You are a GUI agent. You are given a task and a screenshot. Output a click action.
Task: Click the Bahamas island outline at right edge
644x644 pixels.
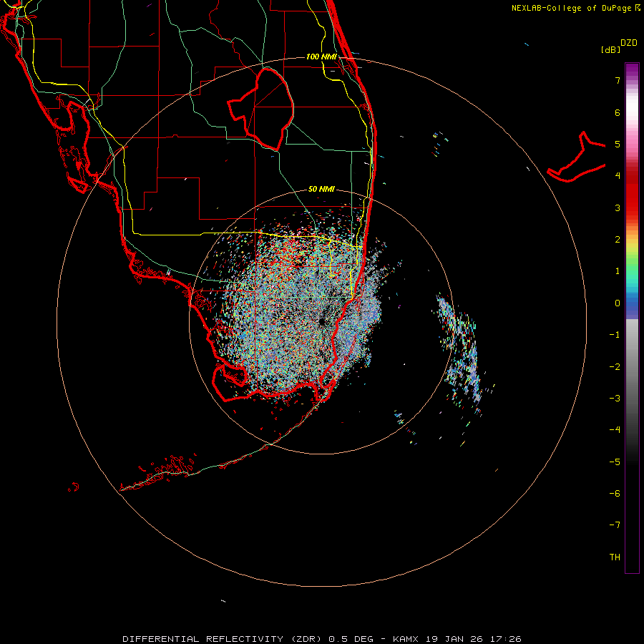coord(577,158)
